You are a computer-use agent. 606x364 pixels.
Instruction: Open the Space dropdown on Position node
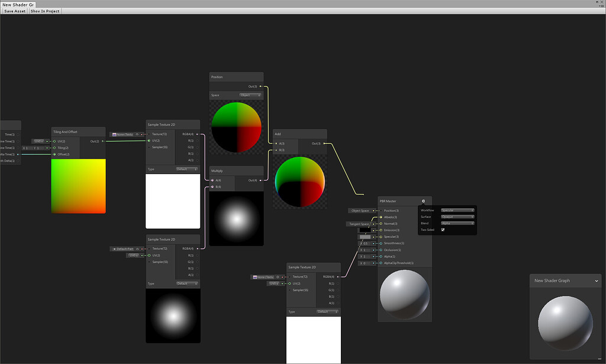pos(250,95)
